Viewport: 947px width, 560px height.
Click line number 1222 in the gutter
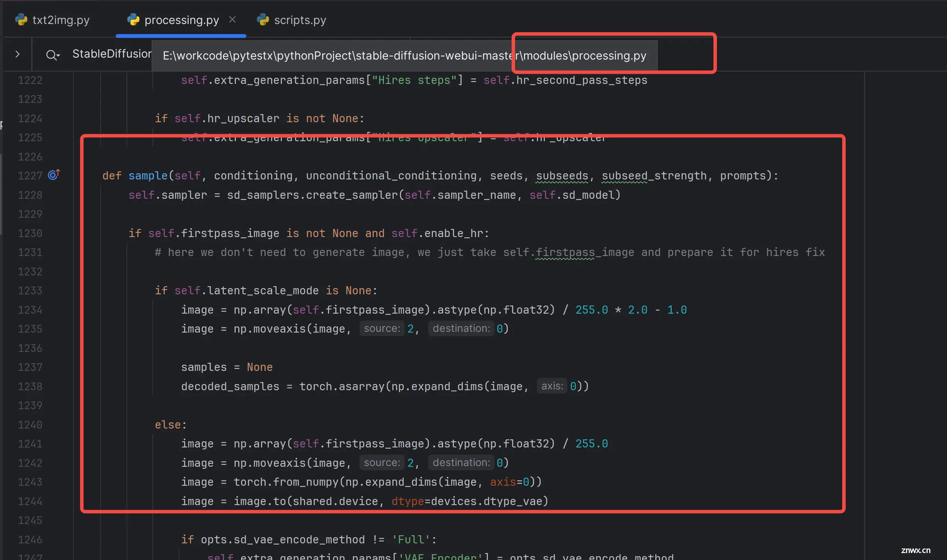coord(30,80)
